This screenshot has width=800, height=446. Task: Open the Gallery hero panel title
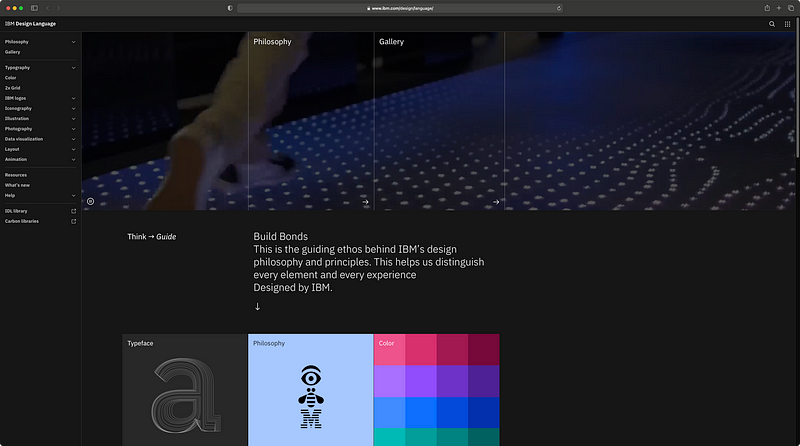point(391,42)
